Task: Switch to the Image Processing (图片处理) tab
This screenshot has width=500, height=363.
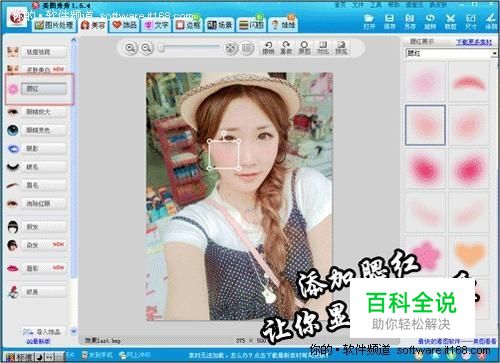Action: (54, 25)
